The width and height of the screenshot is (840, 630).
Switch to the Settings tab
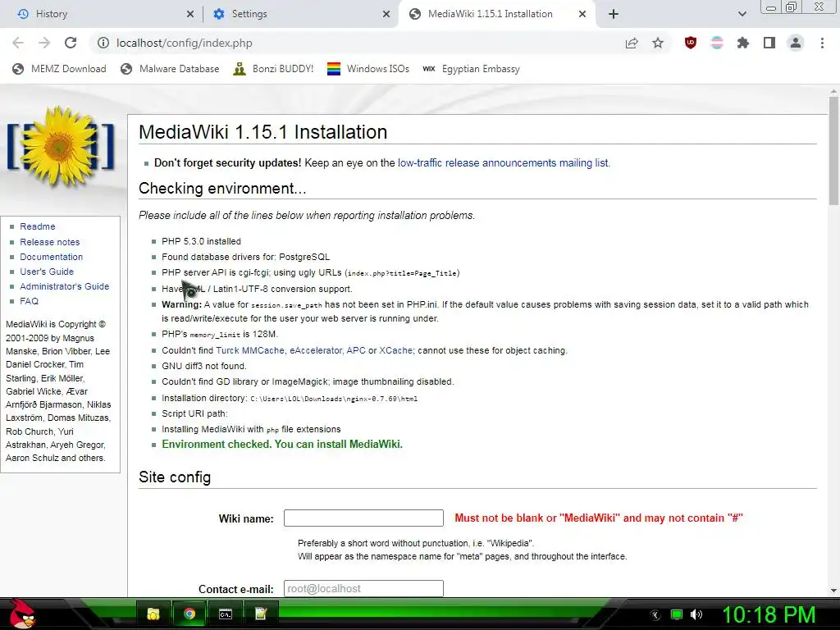point(300,14)
